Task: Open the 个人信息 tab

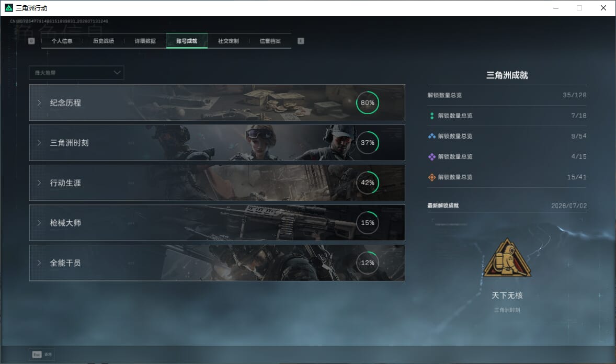Action: click(x=62, y=41)
